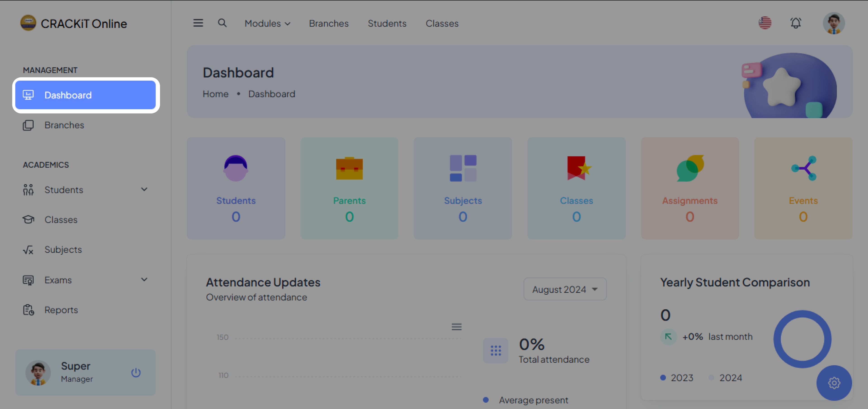Go to Classes in top navigation
Viewport: 868px width, 409px height.
point(442,23)
